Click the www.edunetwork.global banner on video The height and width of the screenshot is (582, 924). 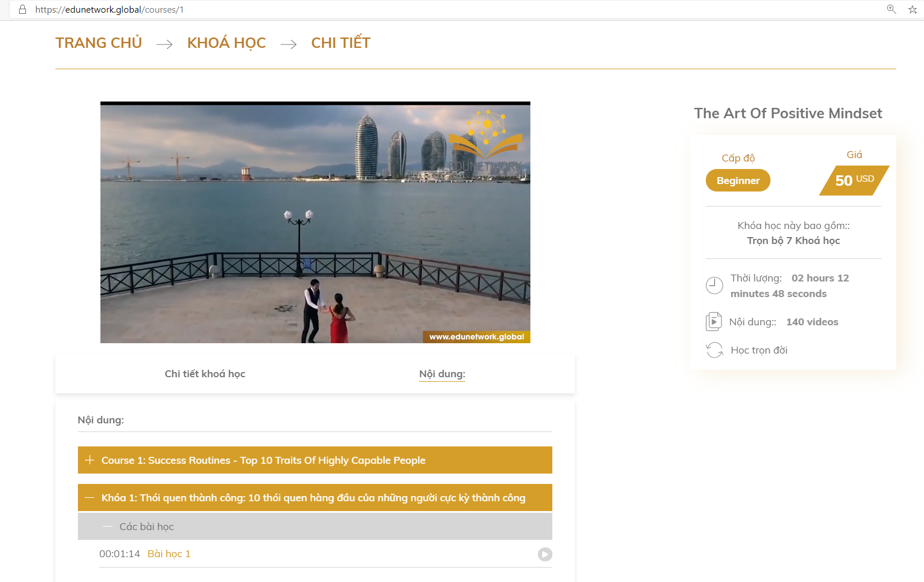coord(477,337)
